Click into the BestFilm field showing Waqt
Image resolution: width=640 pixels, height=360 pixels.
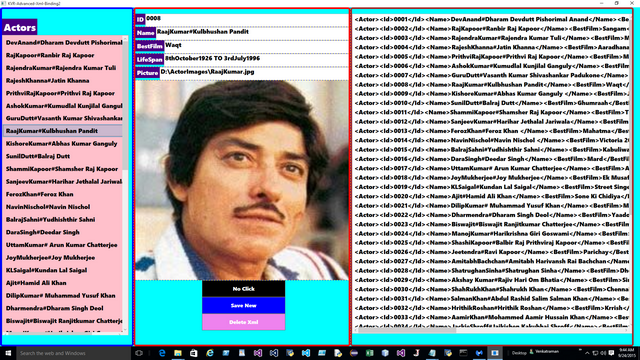click(256, 46)
